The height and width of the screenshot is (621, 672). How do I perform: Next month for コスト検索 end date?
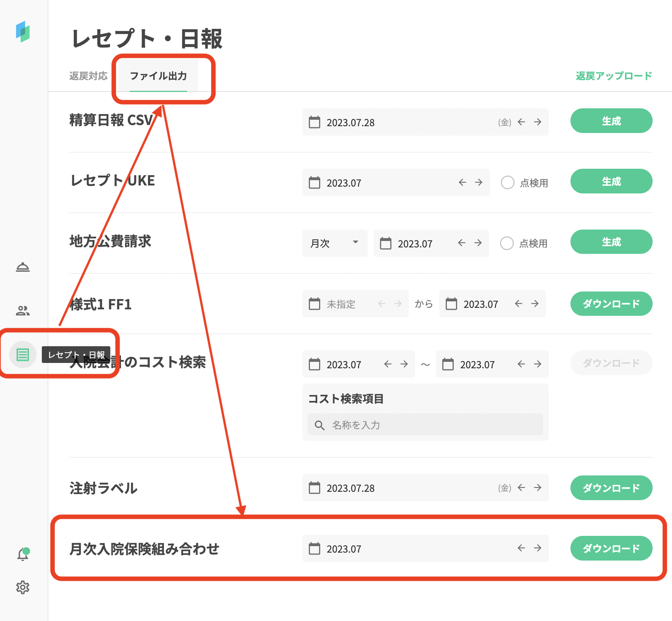coord(537,364)
